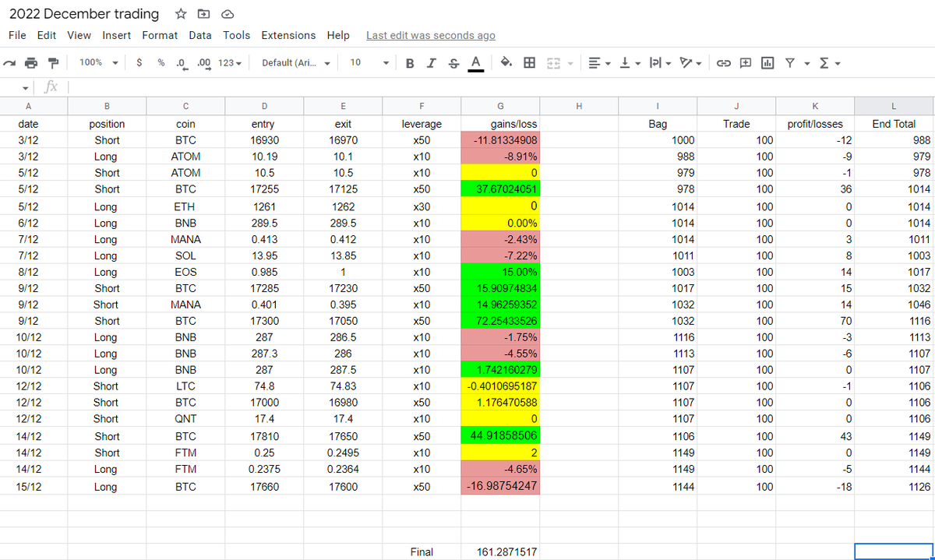The height and width of the screenshot is (560, 935).
Task: Create a filter with funnel icon
Action: (x=789, y=62)
